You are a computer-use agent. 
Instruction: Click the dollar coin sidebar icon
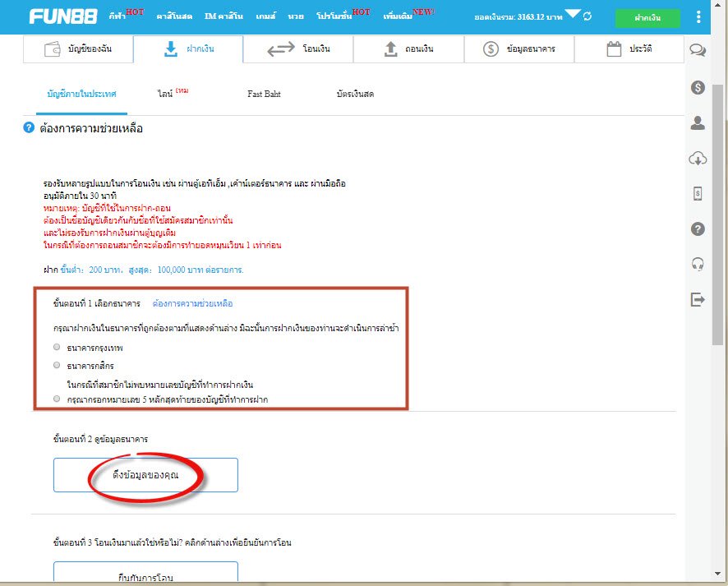[x=698, y=87]
